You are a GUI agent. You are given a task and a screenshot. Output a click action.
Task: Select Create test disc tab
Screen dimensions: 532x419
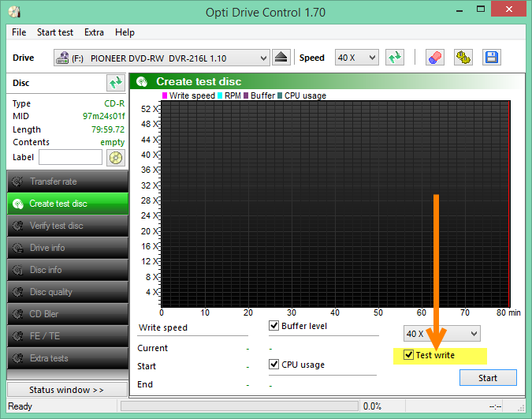[x=68, y=204]
